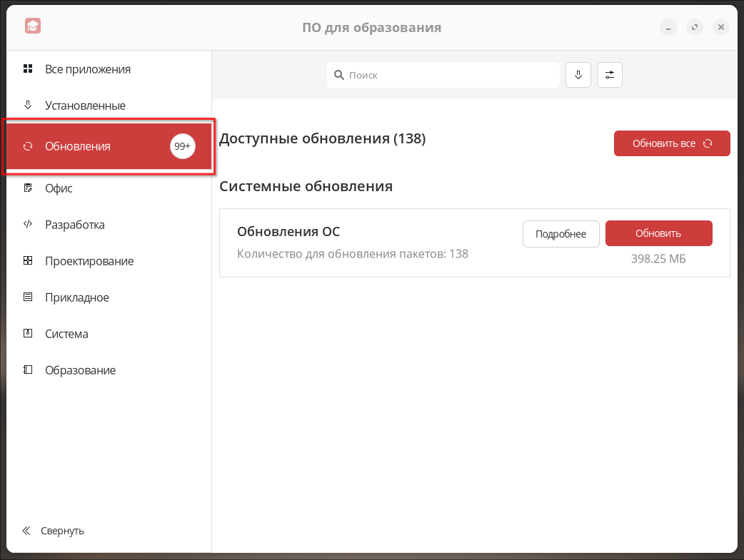Focus the Поиск search field
The width and height of the screenshot is (744, 560).
450,75
